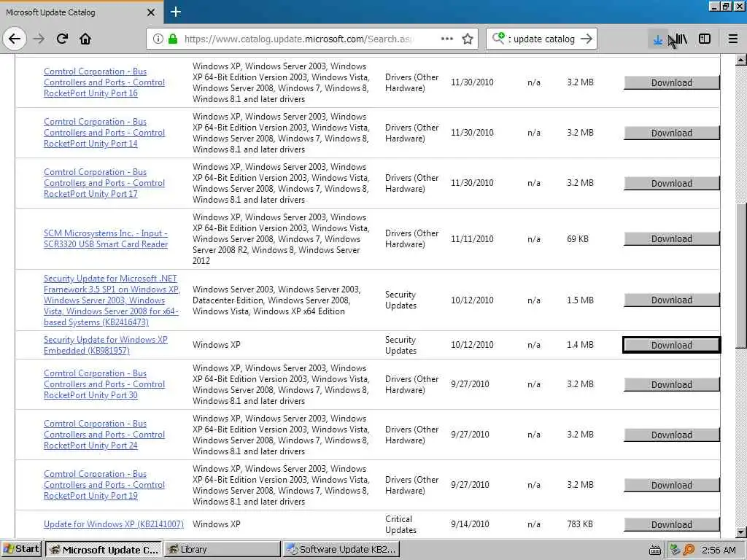
Task: Bookmark this page with the star
Action: tap(468, 39)
